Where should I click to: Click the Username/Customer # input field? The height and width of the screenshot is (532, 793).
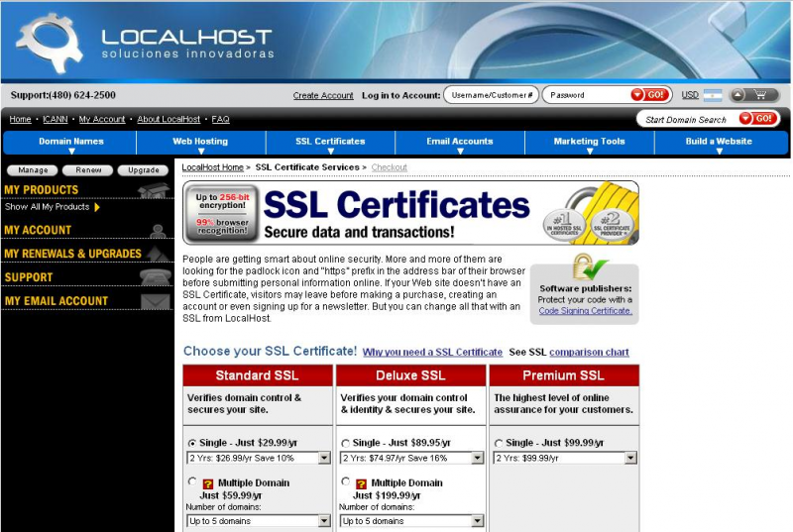(490, 95)
